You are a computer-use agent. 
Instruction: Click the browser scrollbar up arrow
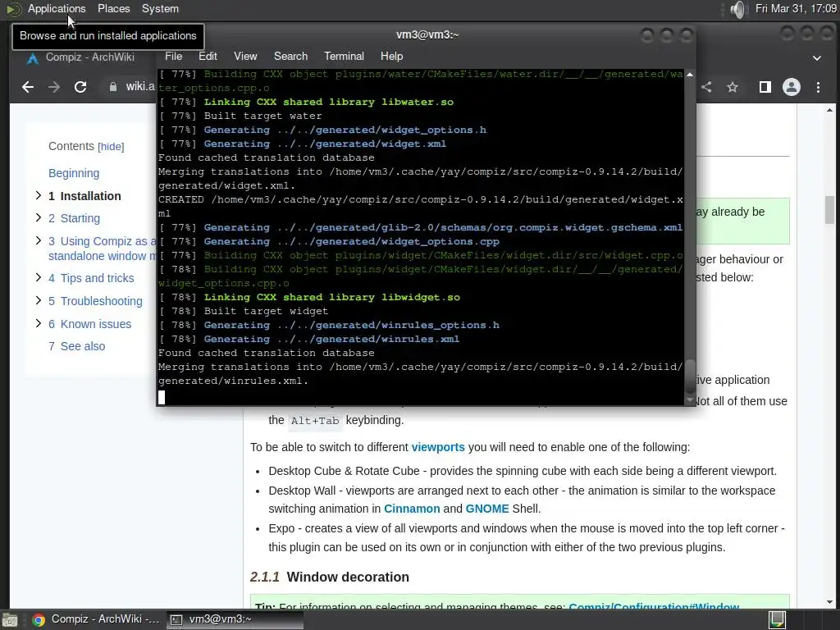pos(829,110)
